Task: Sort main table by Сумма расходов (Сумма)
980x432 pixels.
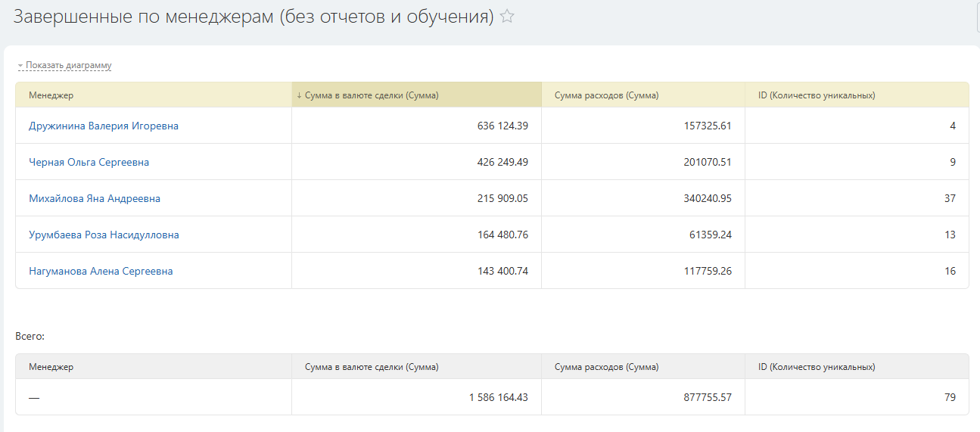Action: pos(606,95)
